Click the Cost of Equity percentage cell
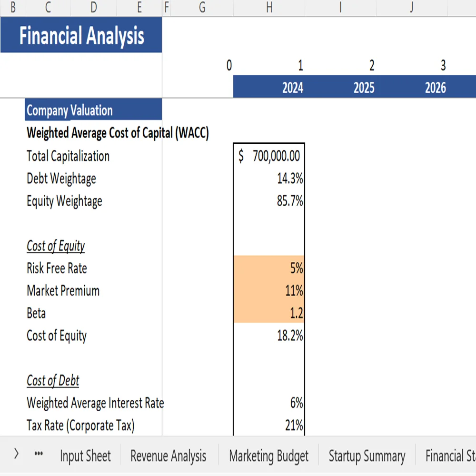Image resolution: width=476 pixels, height=476 pixels. click(269, 336)
